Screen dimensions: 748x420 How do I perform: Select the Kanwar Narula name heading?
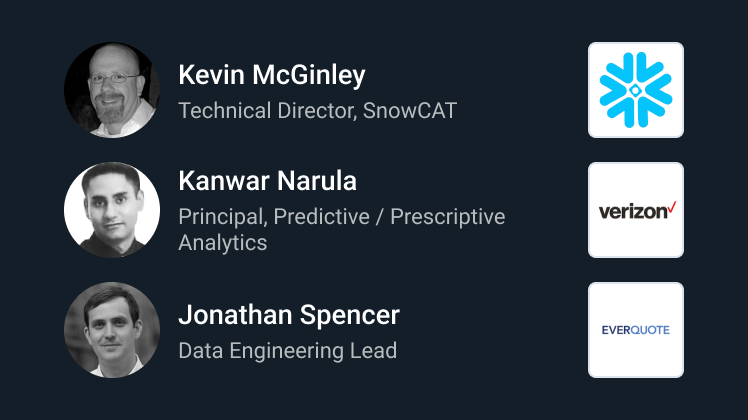[267, 181]
